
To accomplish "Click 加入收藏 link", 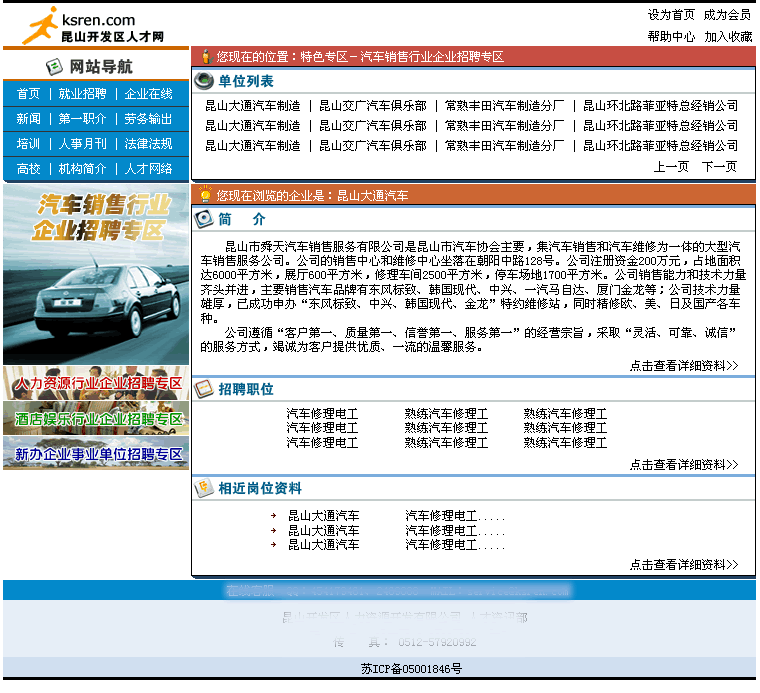I will pyautogui.click(x=728, y=37).
